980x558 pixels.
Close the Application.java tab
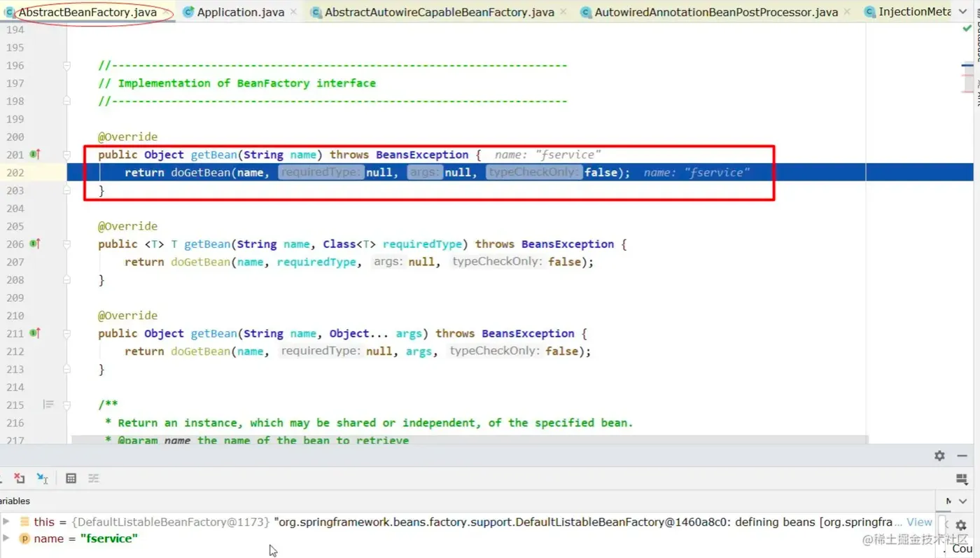tap(293, 12)
